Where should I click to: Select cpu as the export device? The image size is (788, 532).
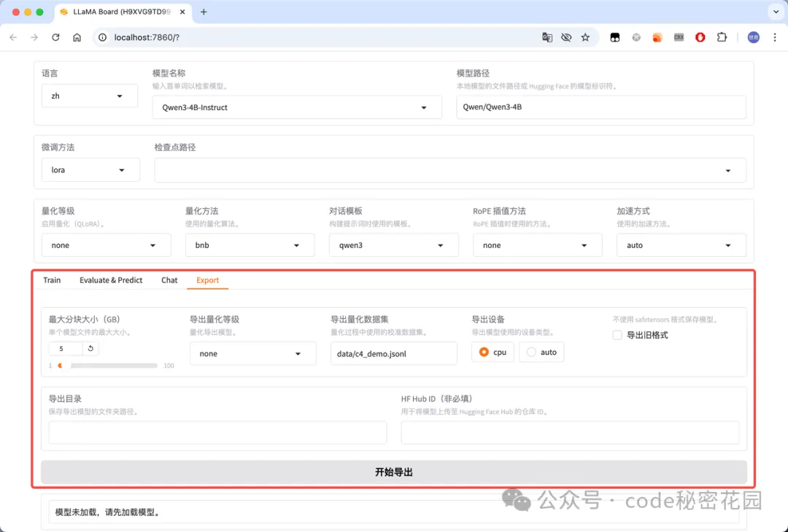tap(492, 352)
